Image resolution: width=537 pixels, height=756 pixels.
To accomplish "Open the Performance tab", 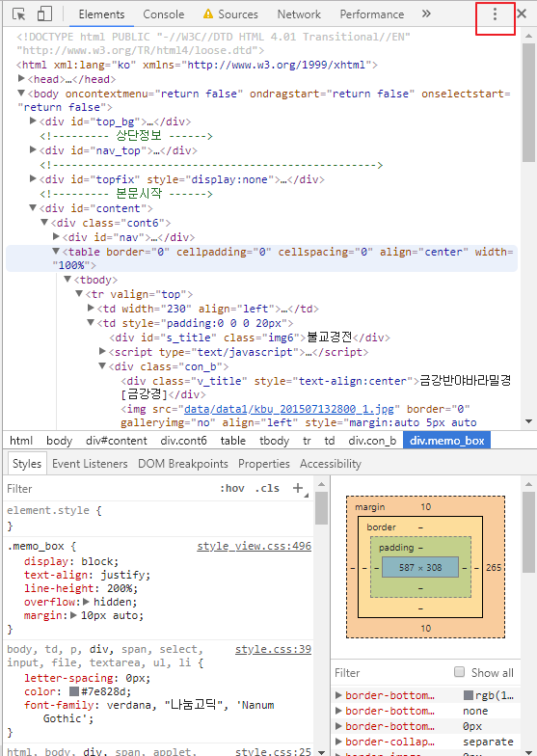I will point(372,14).
